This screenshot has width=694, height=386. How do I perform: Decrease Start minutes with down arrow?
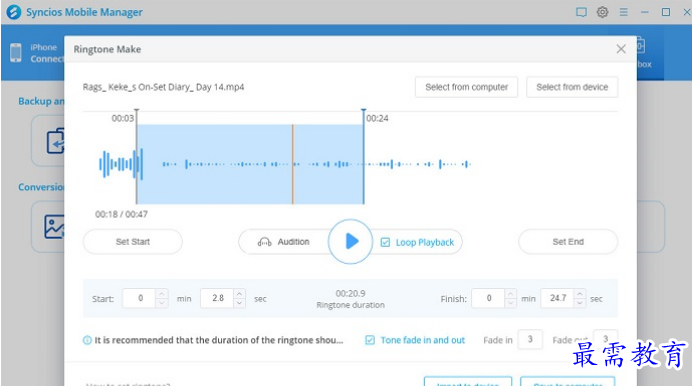162,303
